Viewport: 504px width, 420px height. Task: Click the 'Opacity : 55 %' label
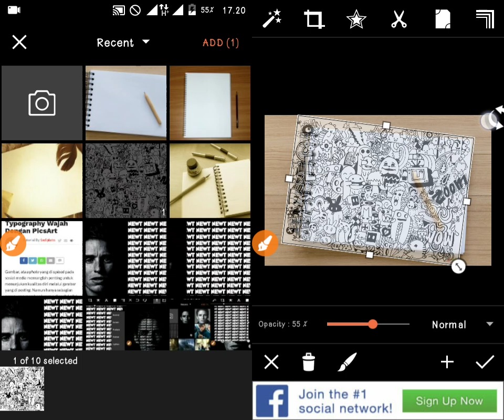282,324
